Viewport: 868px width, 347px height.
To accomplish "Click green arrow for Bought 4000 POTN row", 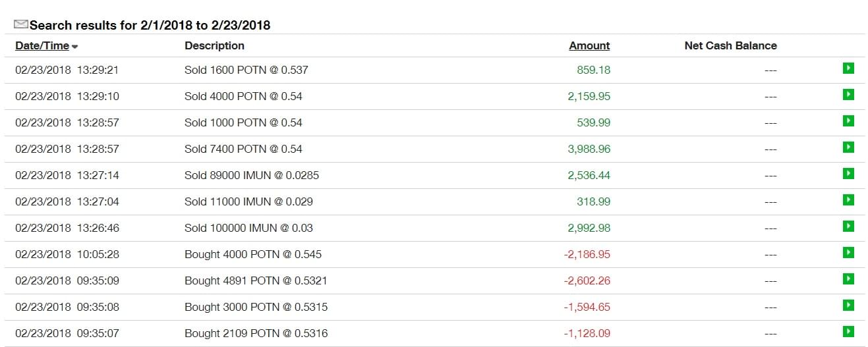I will tap(848, 253).
